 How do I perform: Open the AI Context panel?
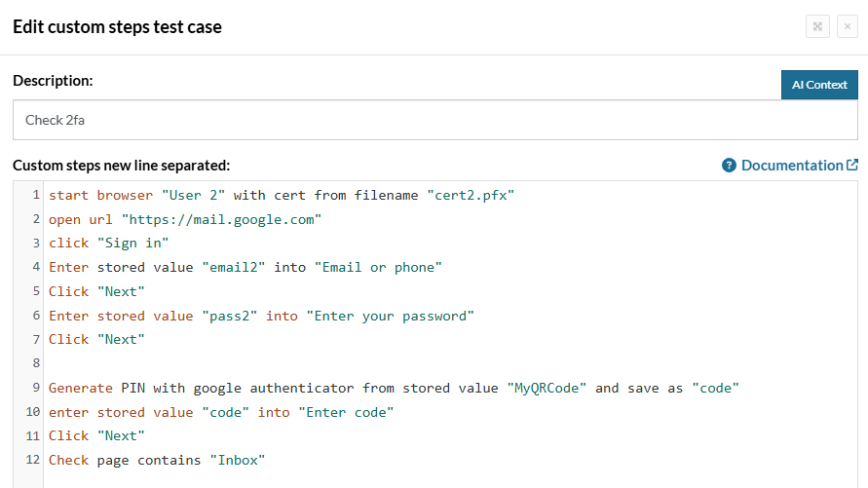pos(819,85)
